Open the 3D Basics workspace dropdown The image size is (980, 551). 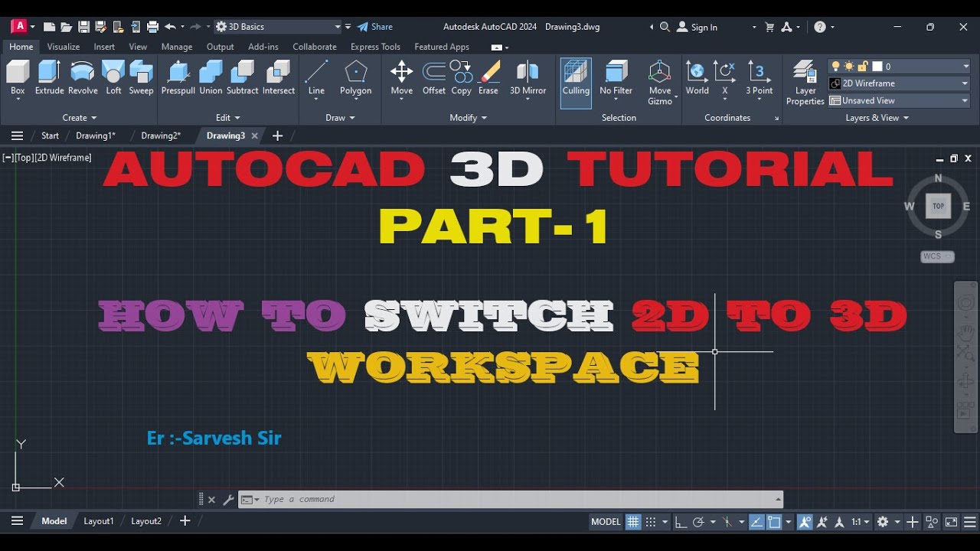click(277, 27)
